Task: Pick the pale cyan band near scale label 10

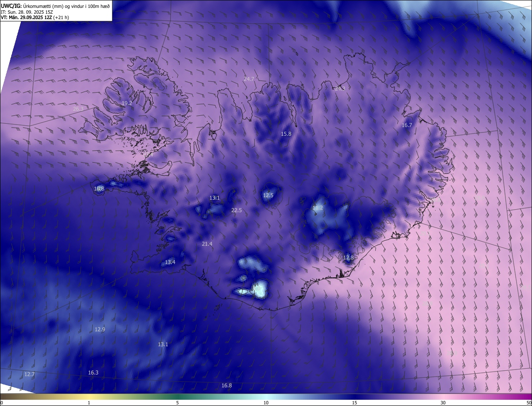Action: pos(266,396)
